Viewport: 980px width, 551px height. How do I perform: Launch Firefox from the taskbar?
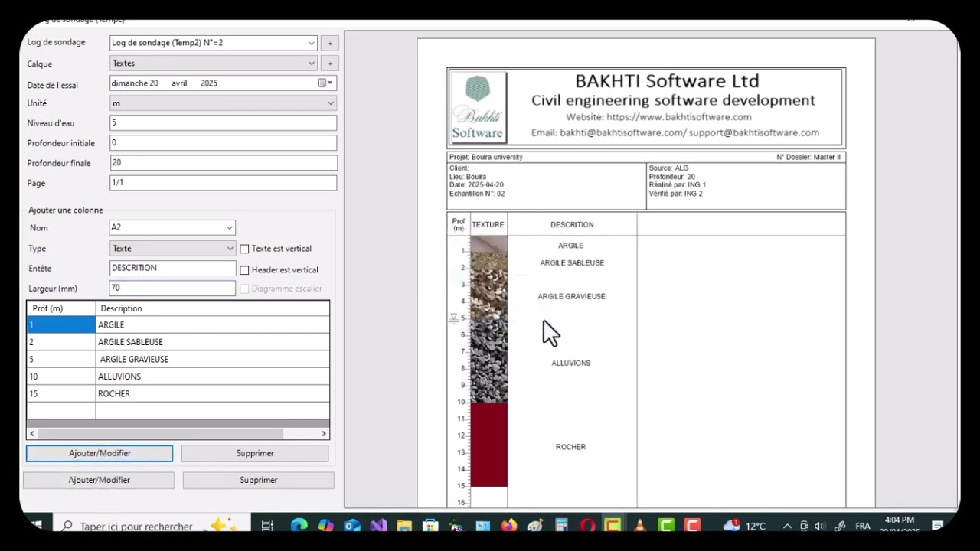coord(509,526)
